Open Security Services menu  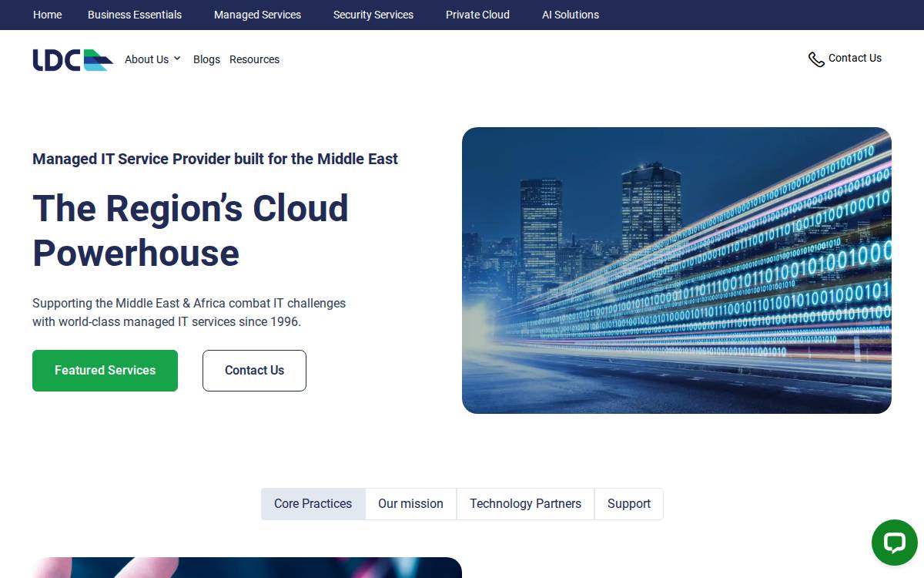tap(373, 15)
